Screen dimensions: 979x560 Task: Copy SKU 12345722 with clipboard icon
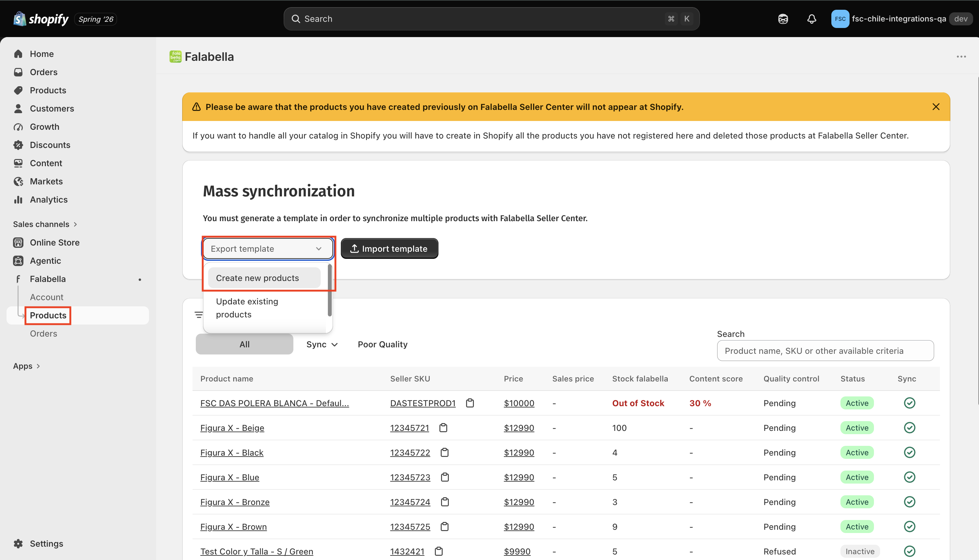tap(444, 452)
